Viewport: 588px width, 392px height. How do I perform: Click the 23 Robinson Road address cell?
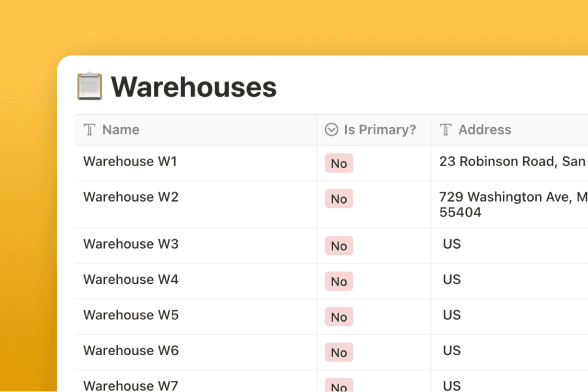pos(510,163)
